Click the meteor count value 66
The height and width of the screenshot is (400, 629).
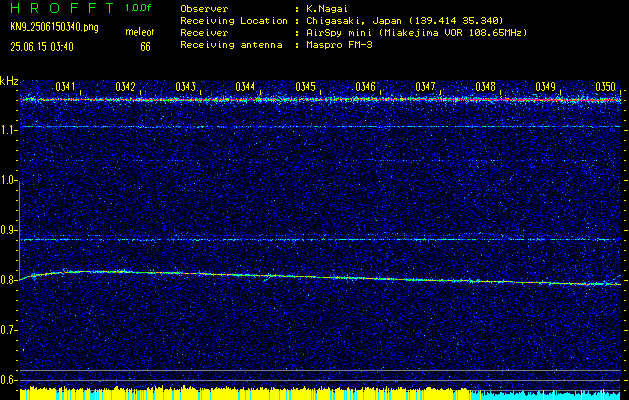[x=145, y=47]
